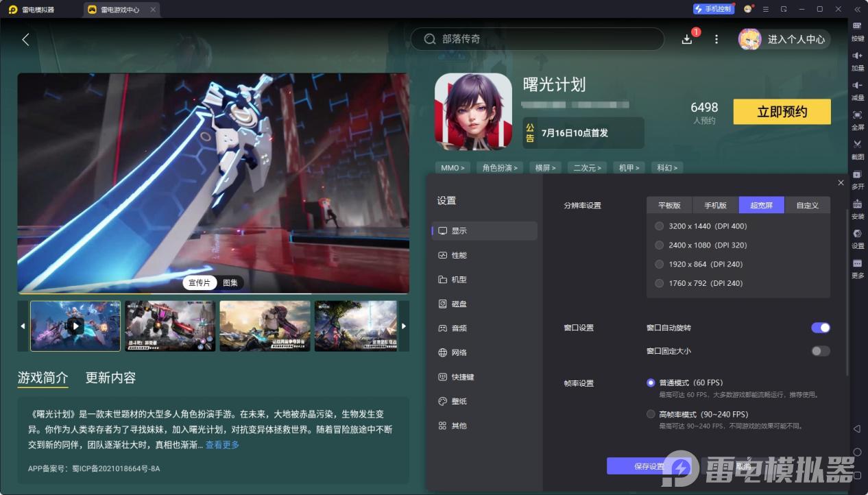Click the 更多 sidebar icon
Image resolution: width=868 pixels, height=495 pixels.
click(x=857, y=267)
